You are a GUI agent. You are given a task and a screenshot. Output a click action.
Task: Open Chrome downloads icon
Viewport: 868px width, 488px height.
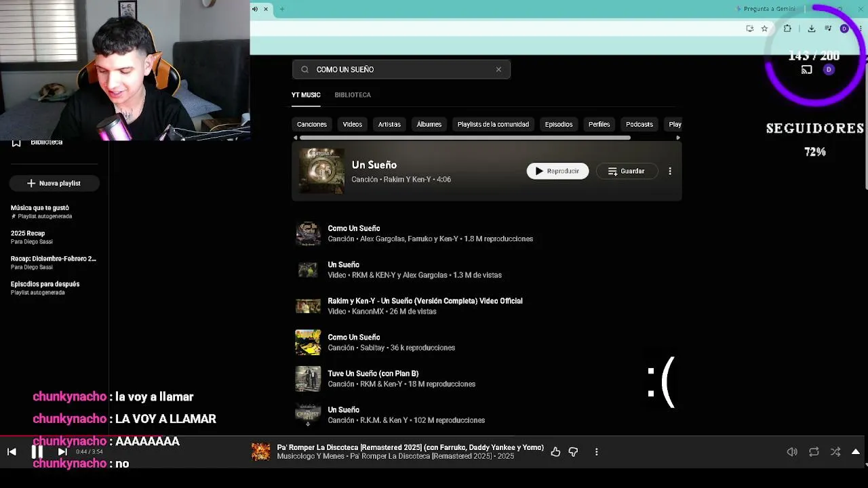coord(811,28)
